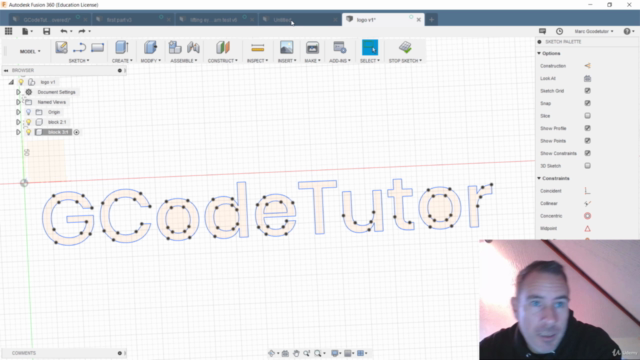Apply the Midpoint constraint icon
Screen dimensions: 640x360
pyautogui.click(x=587, y=229)
